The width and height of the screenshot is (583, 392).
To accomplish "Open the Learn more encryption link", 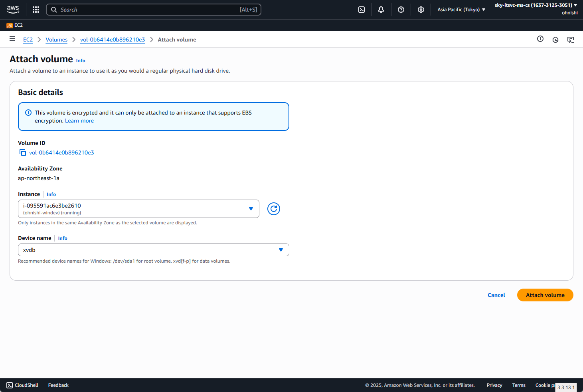I will (79, 121).
